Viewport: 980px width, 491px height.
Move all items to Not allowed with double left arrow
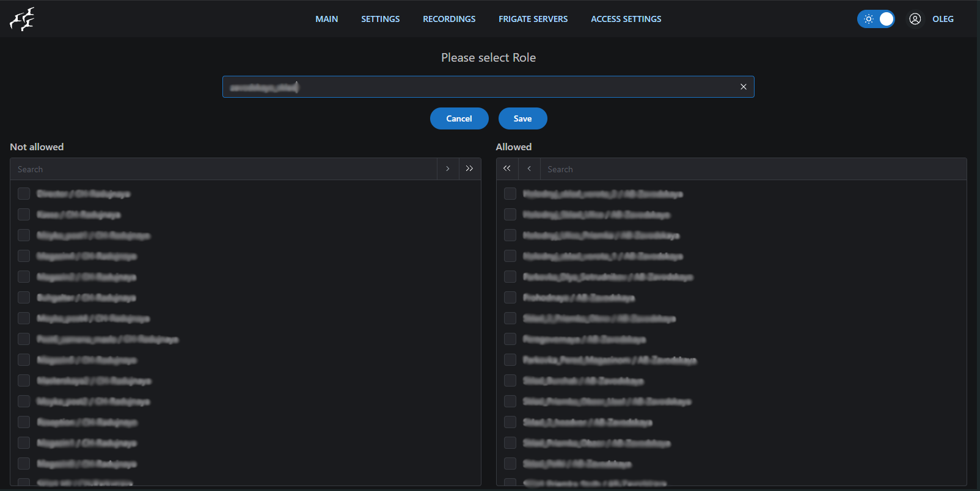[x=507, y=169]
